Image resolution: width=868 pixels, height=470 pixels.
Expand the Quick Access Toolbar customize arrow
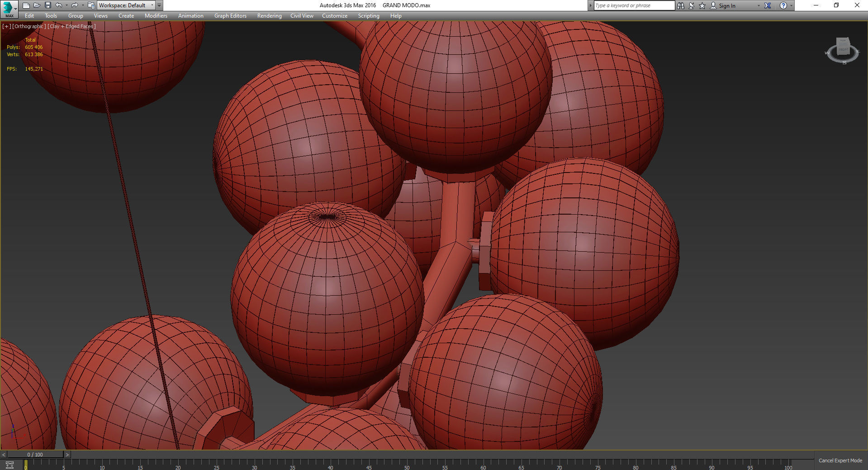pyautogui.click(x=159, y=5)
